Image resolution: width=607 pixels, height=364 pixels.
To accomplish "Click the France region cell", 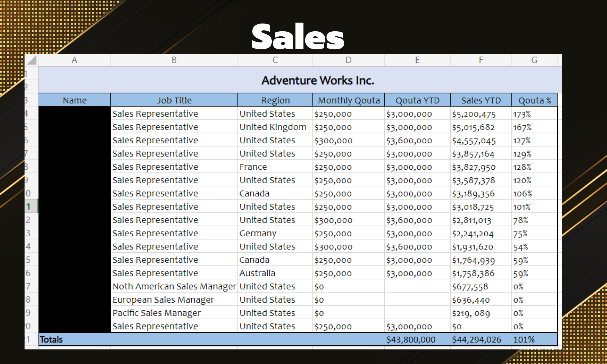I will coord(253,167).
